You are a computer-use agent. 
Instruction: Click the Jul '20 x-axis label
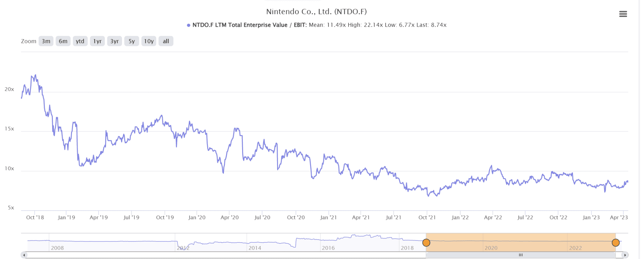262,217
